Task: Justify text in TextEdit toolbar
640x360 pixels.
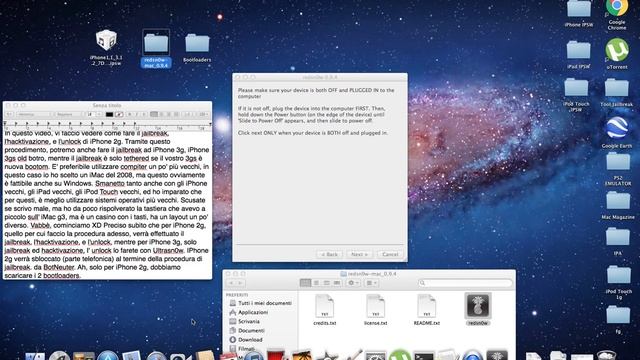Action: (x=176, y=114)
